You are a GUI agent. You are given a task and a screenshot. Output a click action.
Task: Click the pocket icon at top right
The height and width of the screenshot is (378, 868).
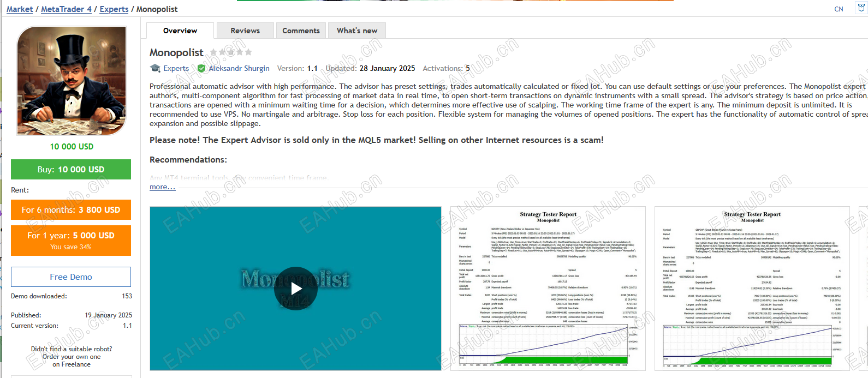[862, 9]
